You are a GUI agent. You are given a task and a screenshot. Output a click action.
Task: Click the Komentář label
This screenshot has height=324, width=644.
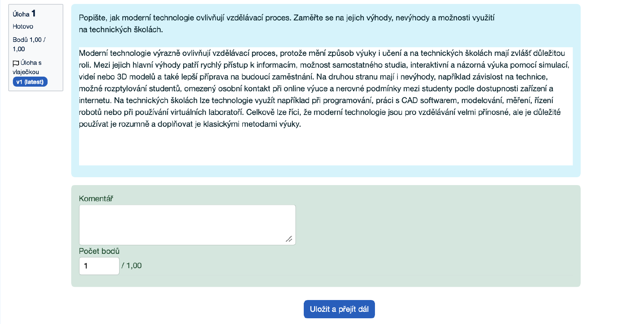pyautogui.click(x=96, y=199)
